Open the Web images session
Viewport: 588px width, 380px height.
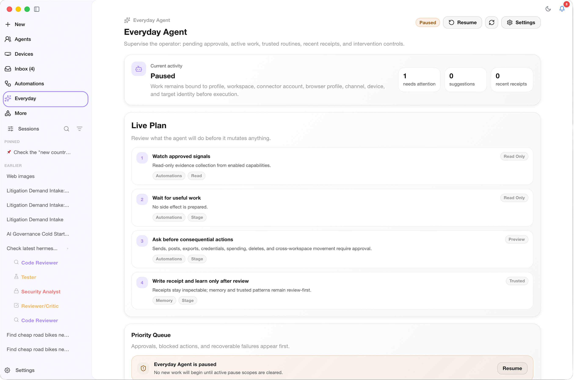pos(21,176)
